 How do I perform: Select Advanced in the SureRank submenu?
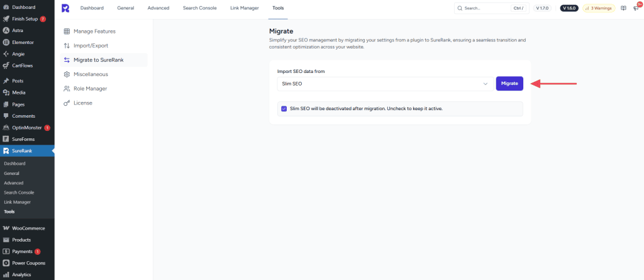coord(13,182)
